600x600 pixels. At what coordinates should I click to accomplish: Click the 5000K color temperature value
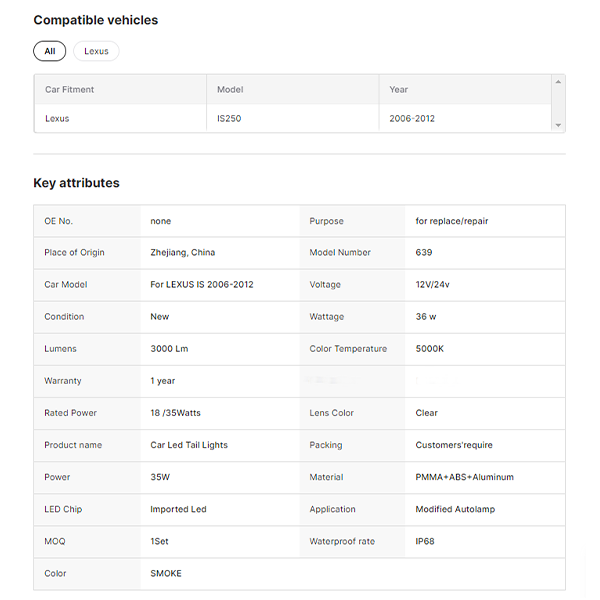coord(430,349)
